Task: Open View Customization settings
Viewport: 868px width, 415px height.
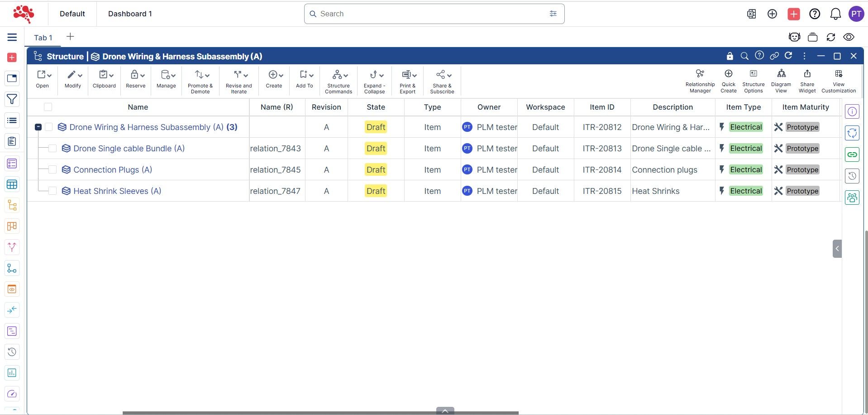Action: (838, 81)
